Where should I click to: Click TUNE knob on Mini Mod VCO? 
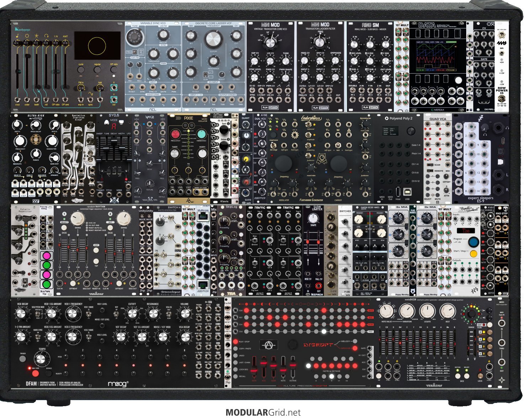click(286, 61)
